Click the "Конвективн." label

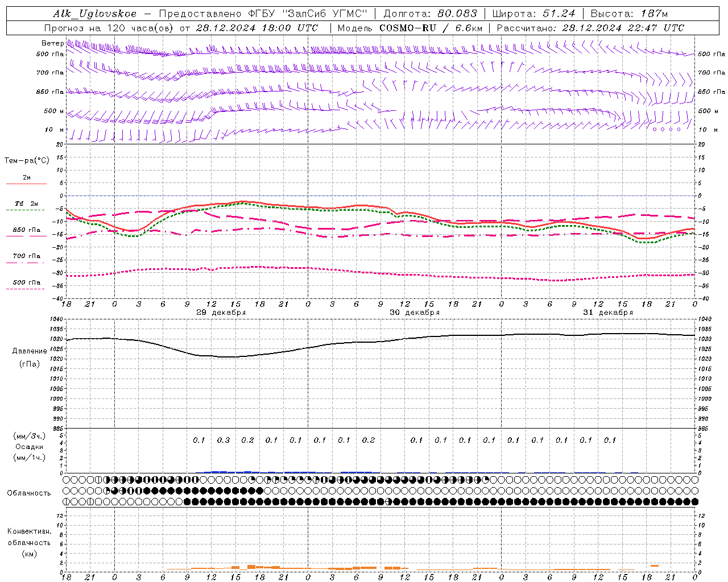click(x=29, y=531)
